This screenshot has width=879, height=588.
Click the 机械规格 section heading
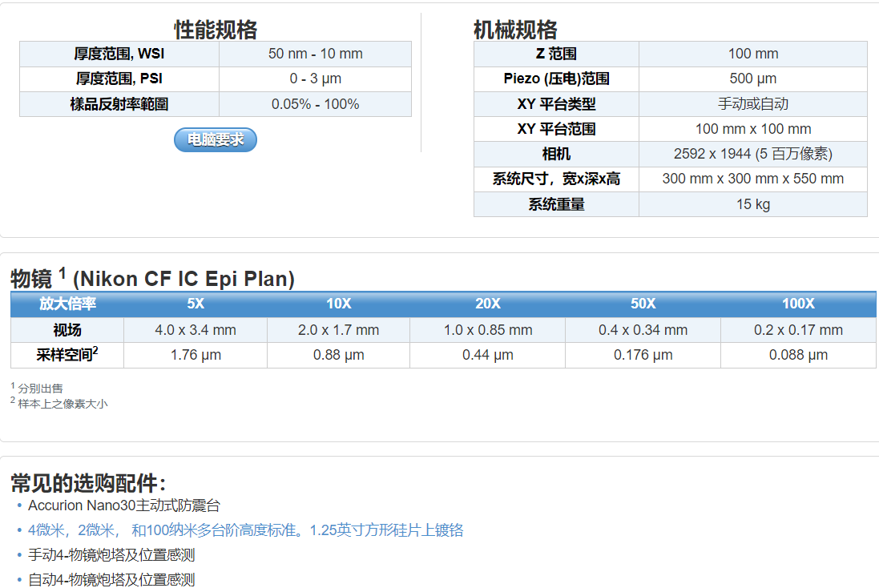coord(515,30)
